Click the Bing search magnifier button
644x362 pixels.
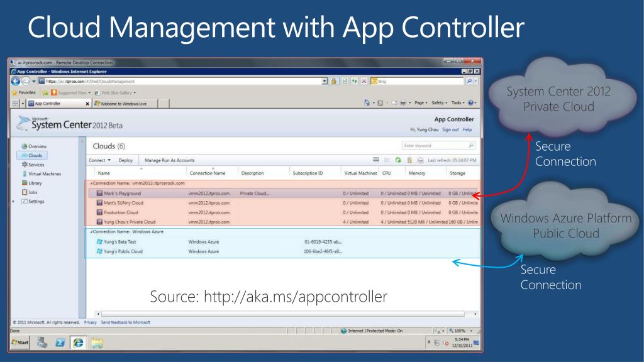point(469,81)
